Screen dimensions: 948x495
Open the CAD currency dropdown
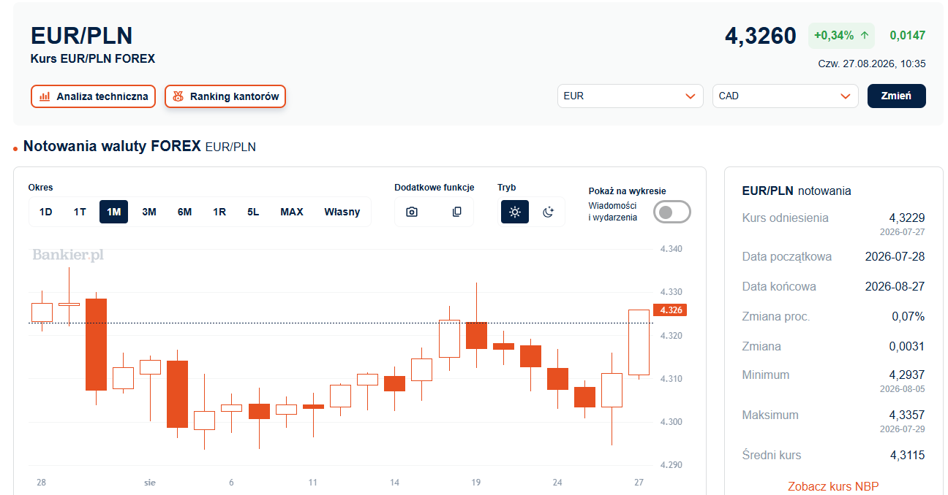click(785, 96)
